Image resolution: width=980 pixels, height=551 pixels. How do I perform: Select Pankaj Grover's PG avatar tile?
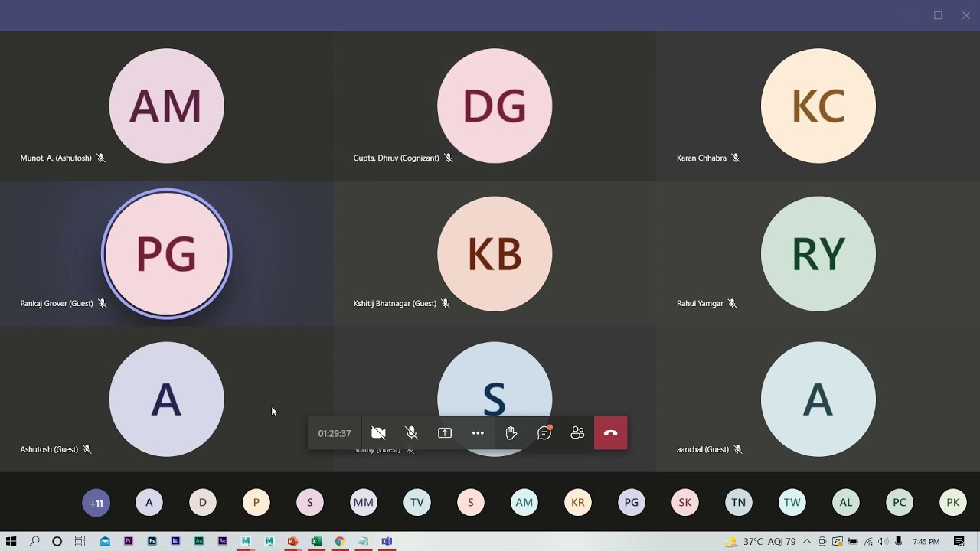tap(166, 253)
